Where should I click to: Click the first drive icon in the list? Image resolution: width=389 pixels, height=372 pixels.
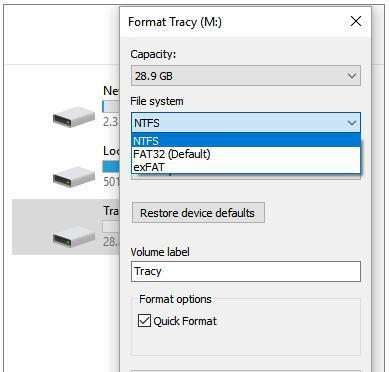point(74,116)
